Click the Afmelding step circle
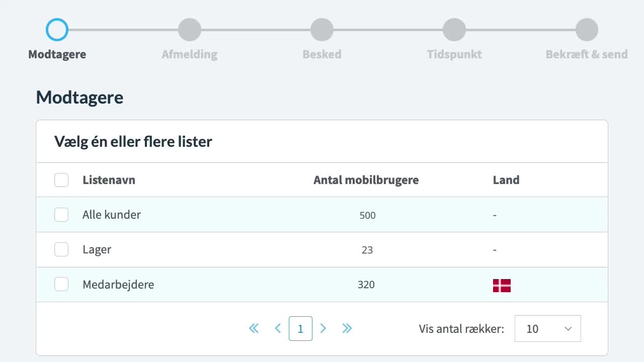The height and width of the screenshot is (362, 644). pyautogui.click(x=190, y=29)
